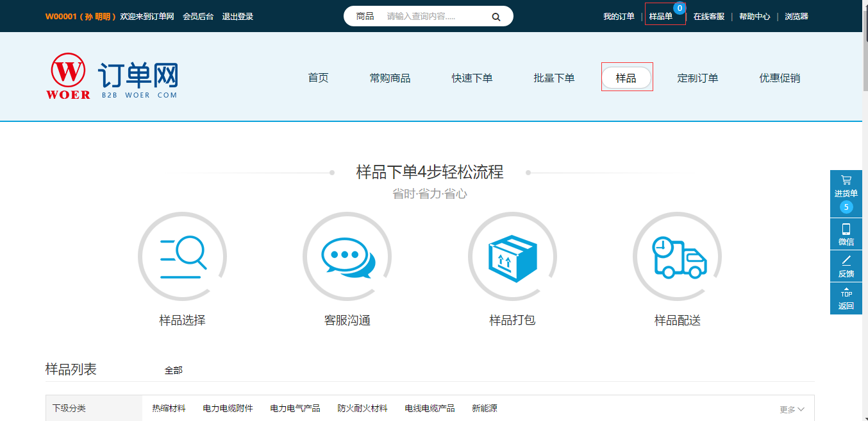Open the 会员后台 member backend link
Viewport: 868px width, 421px height.
pyautogui.click(x=199, y=16)
